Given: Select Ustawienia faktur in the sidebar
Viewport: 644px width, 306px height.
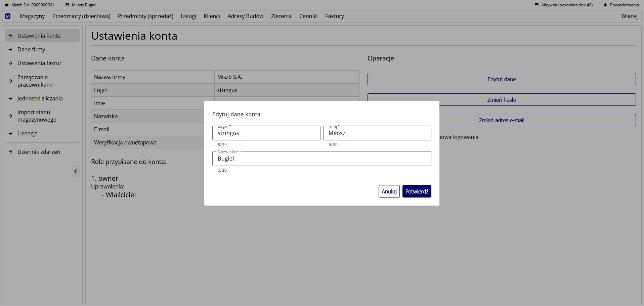Looking at the screenshot, I should coord(39,63).
